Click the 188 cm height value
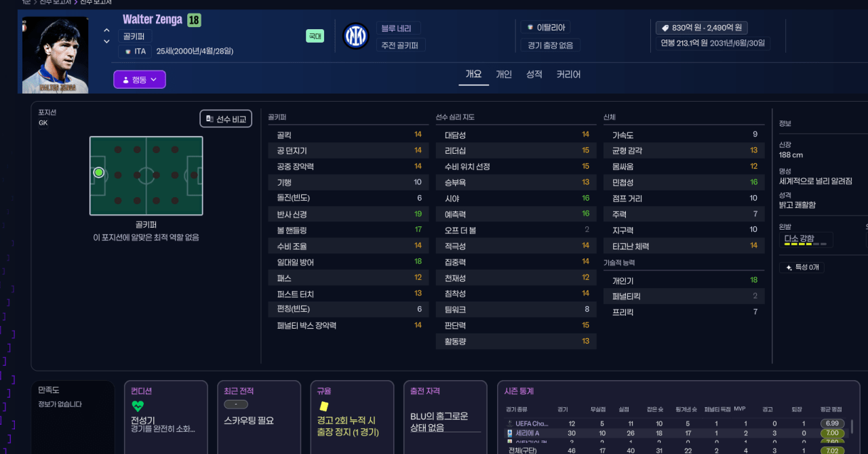This screenshot has width=868, height=454. click(791, 155)
